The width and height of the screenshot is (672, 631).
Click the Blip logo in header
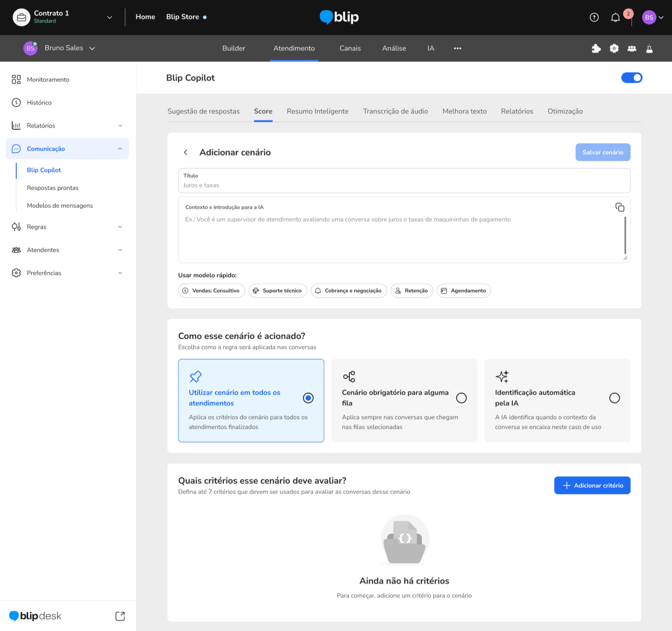pyautogui.click(x=339, y=17)
